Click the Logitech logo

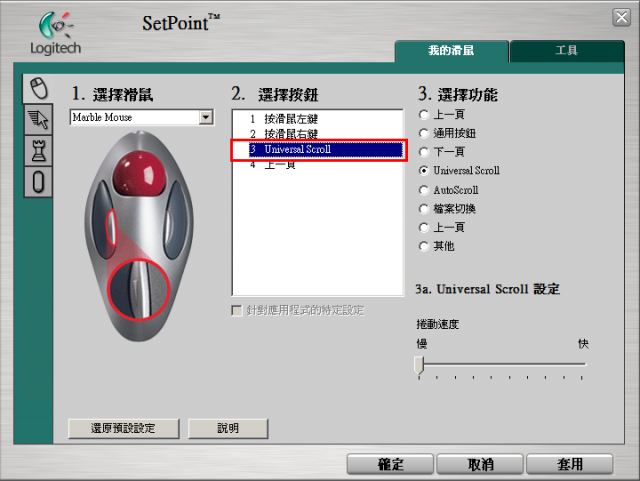(x=56, y=33)
